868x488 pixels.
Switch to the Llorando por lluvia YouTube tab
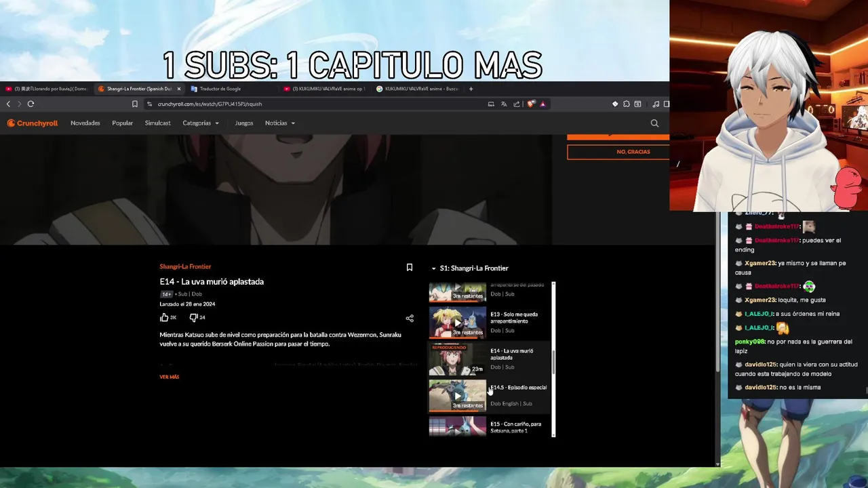point(46,89)
